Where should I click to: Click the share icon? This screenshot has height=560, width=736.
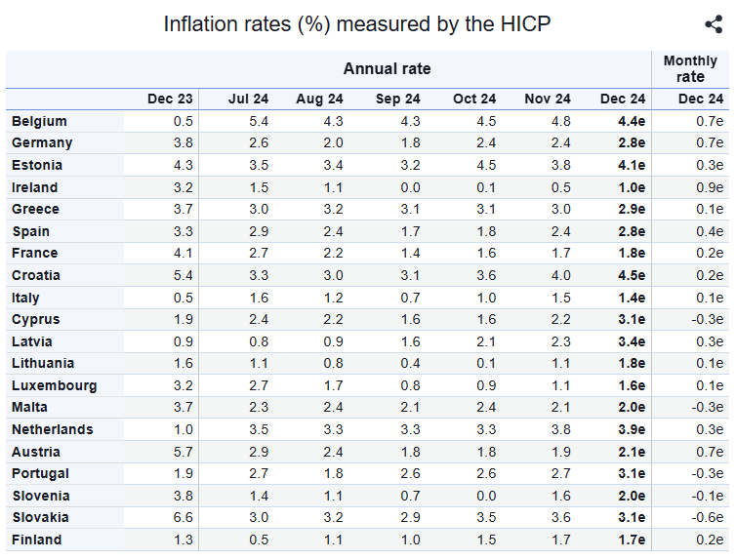713,25
